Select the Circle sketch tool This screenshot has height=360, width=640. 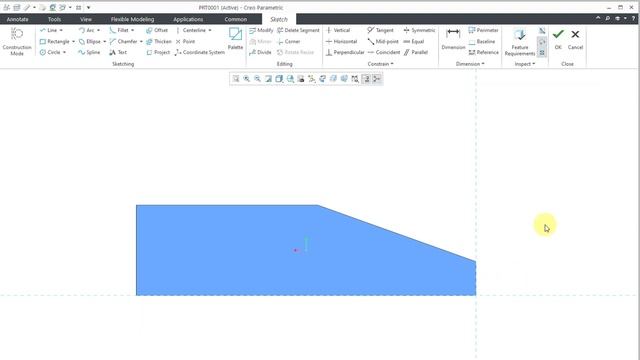pyautogui.click(x=50, y=52)
